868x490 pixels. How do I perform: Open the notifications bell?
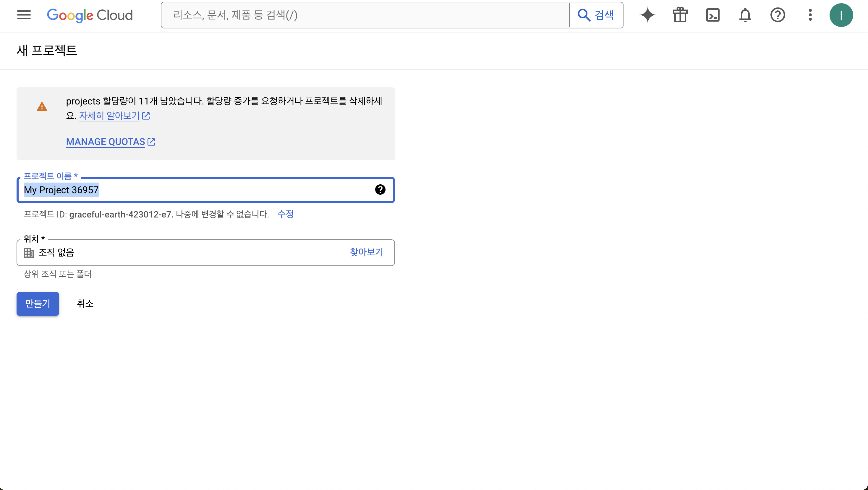pyautogui.click(x=745, y=15)
